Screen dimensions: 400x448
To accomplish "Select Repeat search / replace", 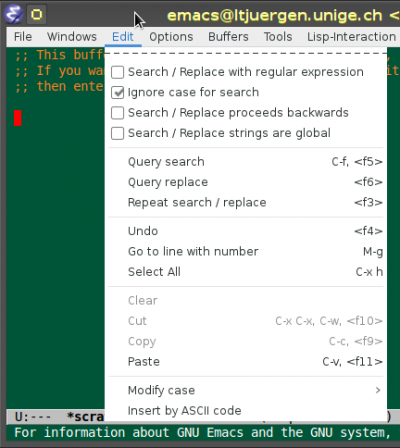I will [246, 202].
